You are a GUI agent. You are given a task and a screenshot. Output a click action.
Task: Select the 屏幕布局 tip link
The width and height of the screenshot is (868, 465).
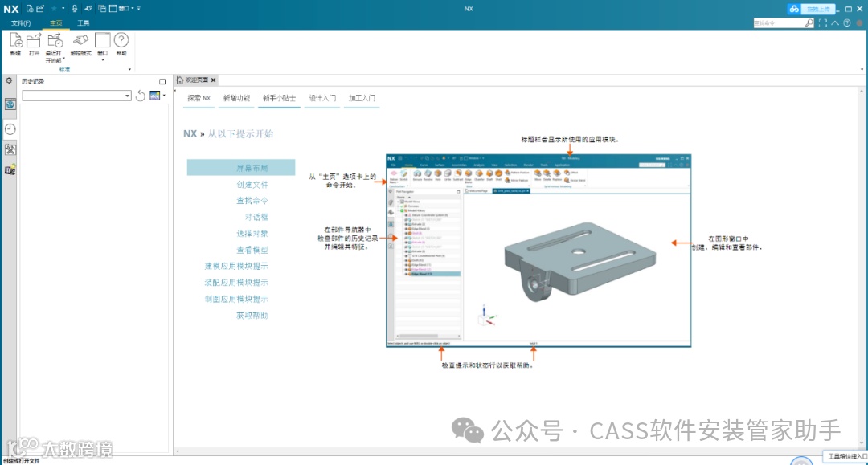[241, 168]
